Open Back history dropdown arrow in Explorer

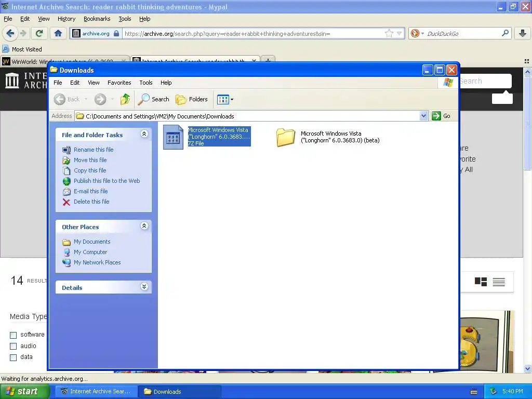coord(86,99)
